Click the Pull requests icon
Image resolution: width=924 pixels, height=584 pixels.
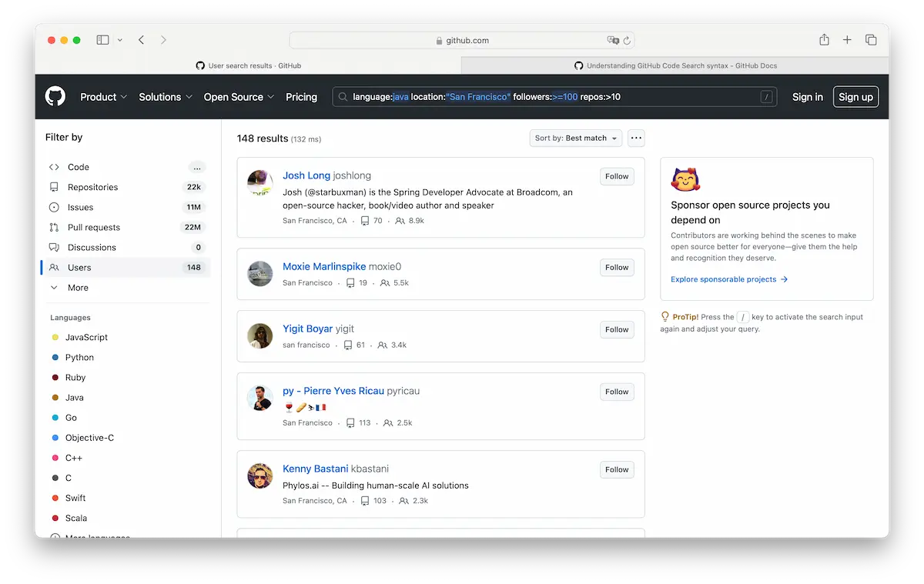pyautogui.click(x=52, y=227)
